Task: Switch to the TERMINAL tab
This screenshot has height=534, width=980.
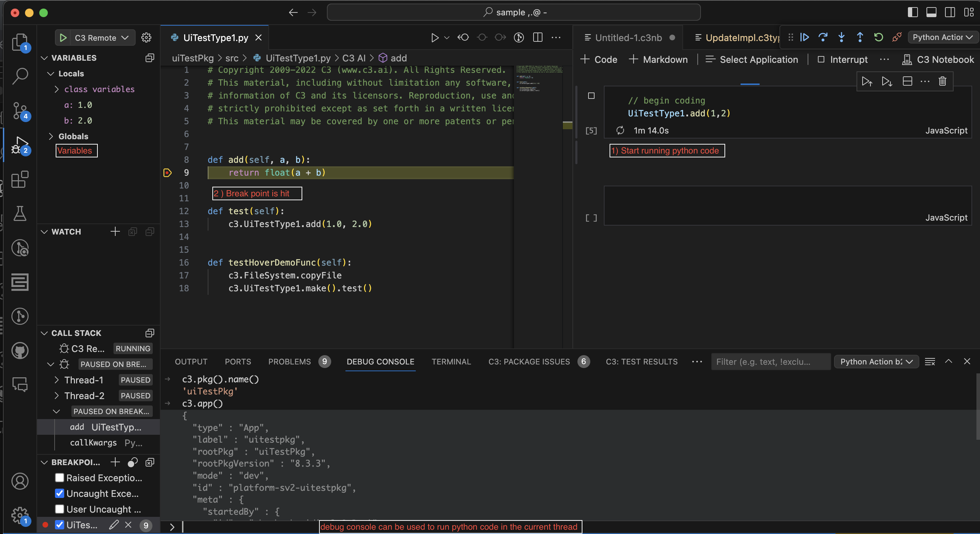Action: coord(451,362)
